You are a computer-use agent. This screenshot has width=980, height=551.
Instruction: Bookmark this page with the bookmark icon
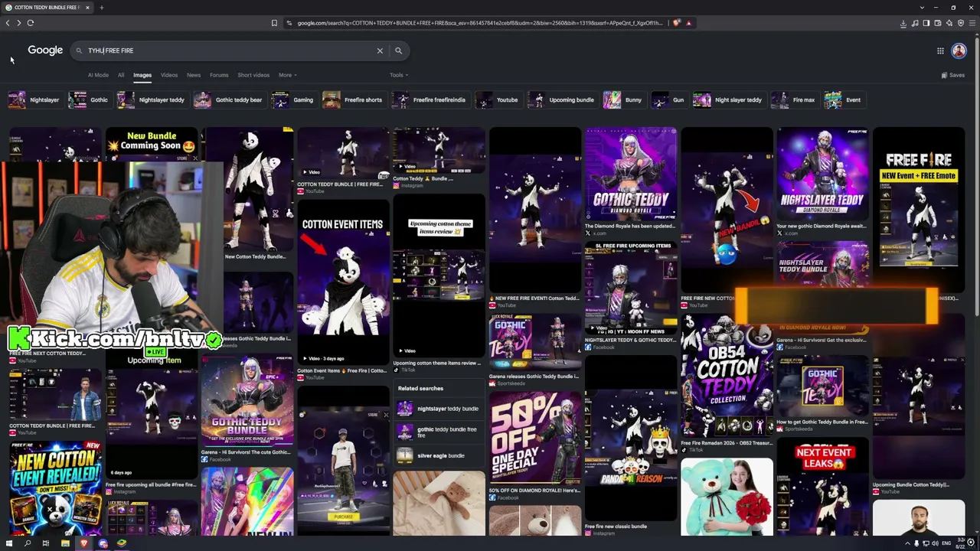point(274,23)
